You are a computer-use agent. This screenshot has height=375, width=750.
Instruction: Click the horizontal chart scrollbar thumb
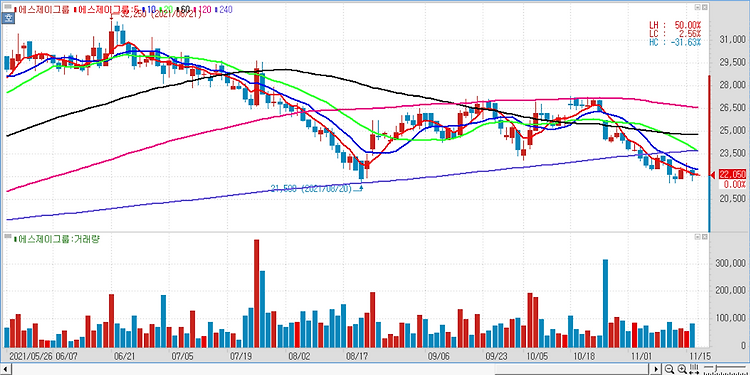572,369
